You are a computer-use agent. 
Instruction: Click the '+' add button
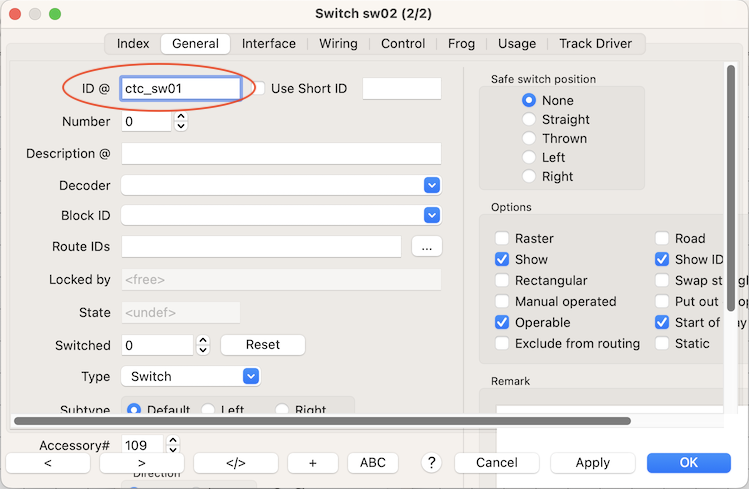[312, 463]
